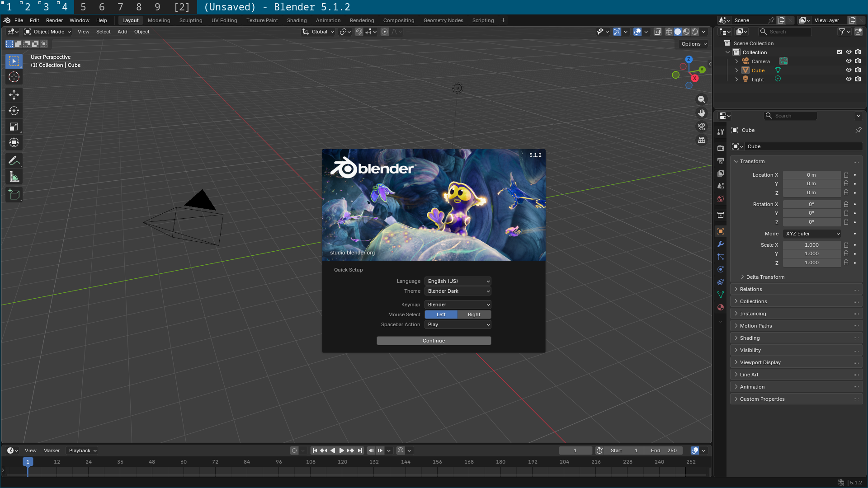
Task: Toggle the Location X lock
Action: (x=846, y=175)
